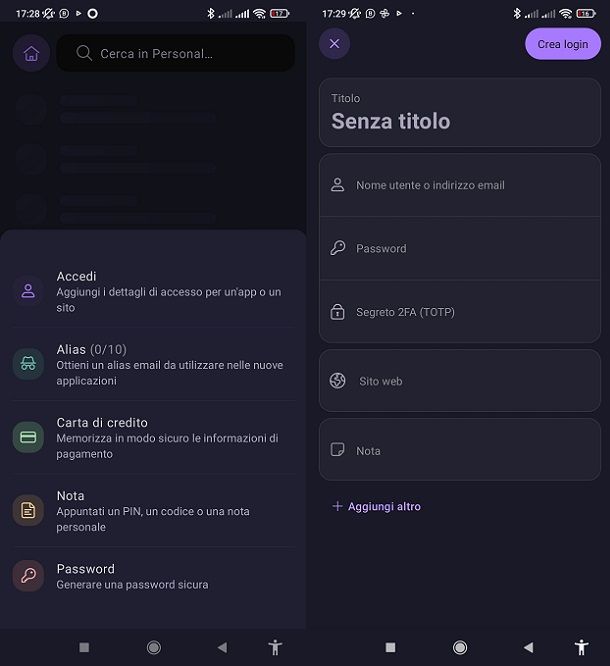The width and height of the screenshot is (610, 666).
Task: Focus the Senza titolo title field
Action: (x=460, y=113)
